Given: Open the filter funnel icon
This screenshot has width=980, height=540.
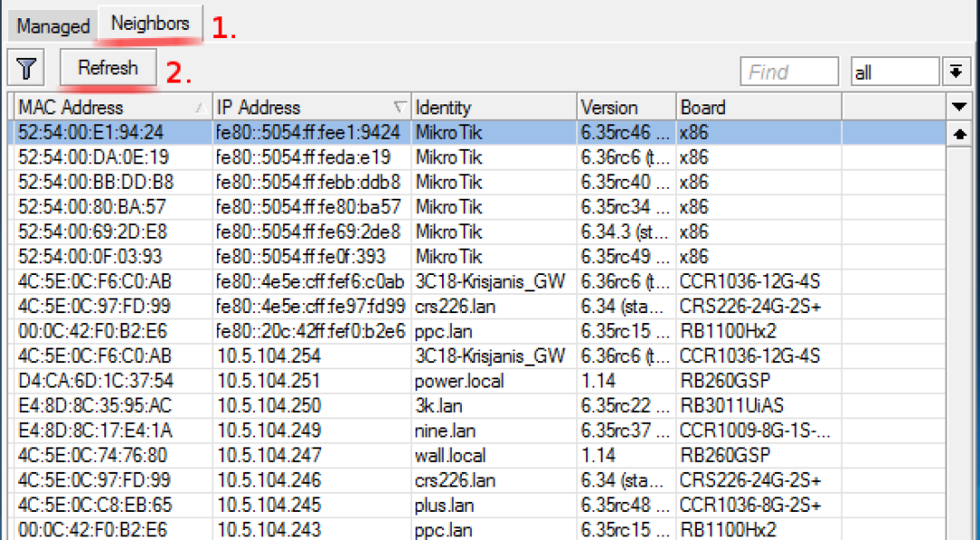Looking at the screenshot, I should (x=26, y=69).
